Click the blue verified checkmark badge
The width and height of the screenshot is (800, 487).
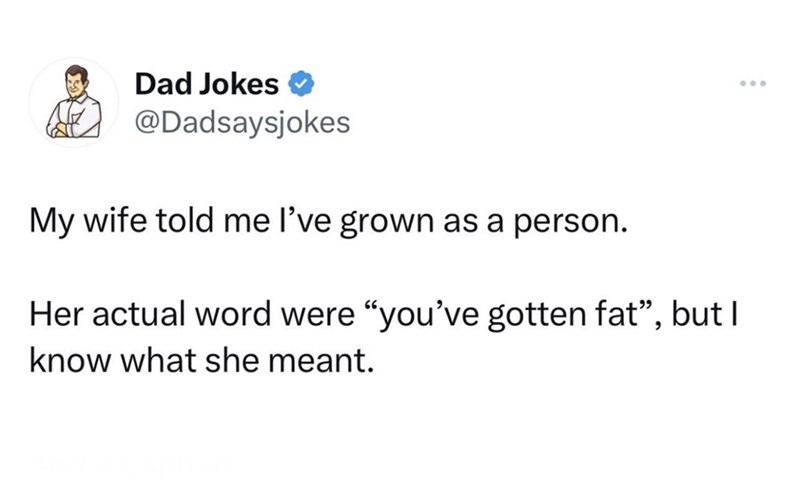point(297,86)
